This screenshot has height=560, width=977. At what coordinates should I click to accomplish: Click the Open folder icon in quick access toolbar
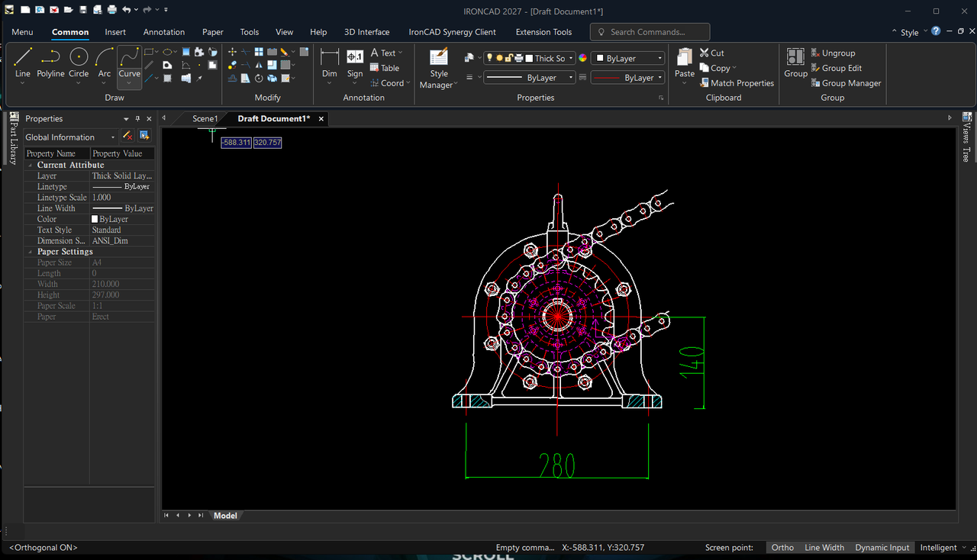[68, 10]
